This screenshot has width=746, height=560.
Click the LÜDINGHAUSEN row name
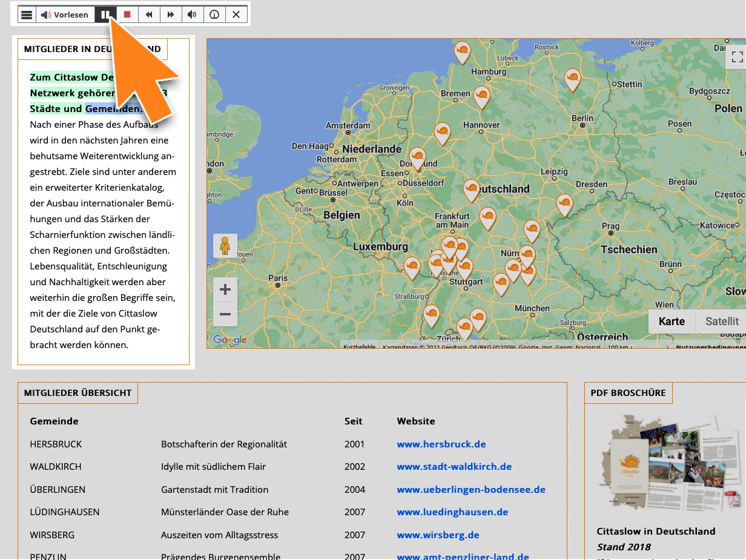click(x=65, y=512)
